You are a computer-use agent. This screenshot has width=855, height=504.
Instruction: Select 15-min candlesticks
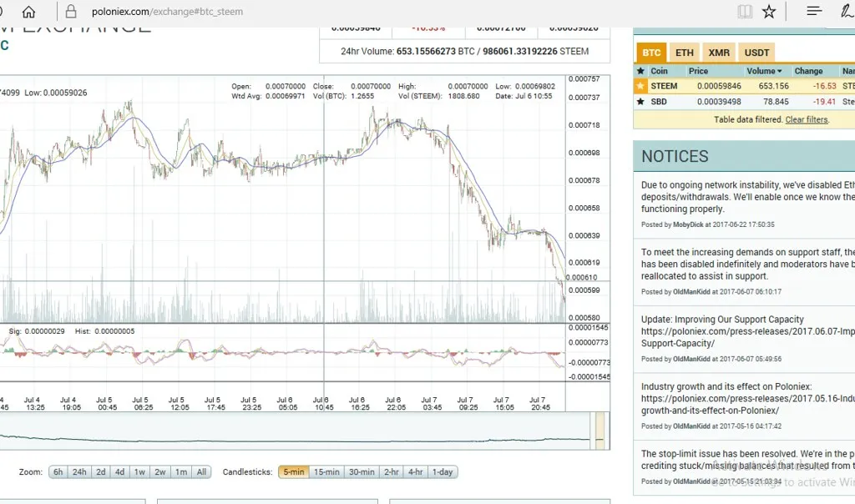click(x=326, y=471)
